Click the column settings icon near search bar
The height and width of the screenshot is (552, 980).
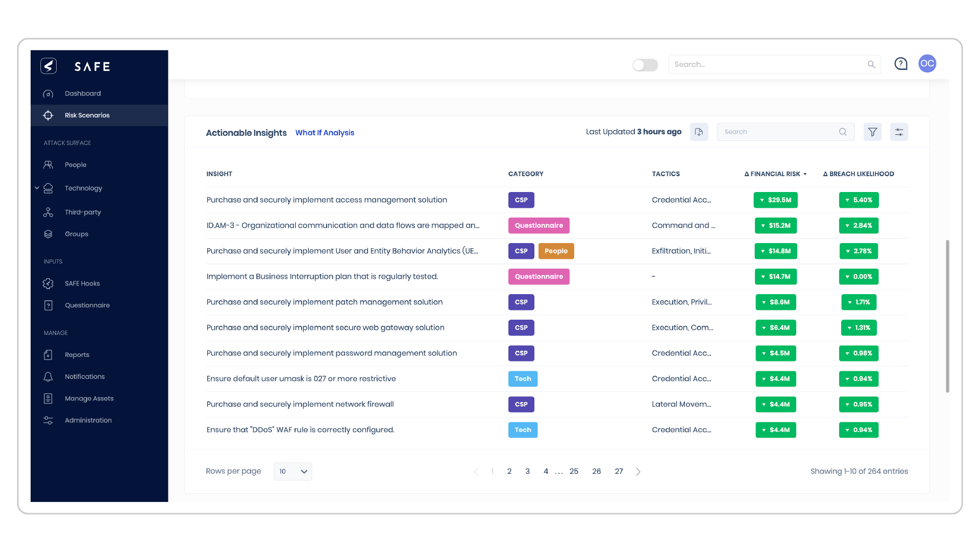(899, 131)
